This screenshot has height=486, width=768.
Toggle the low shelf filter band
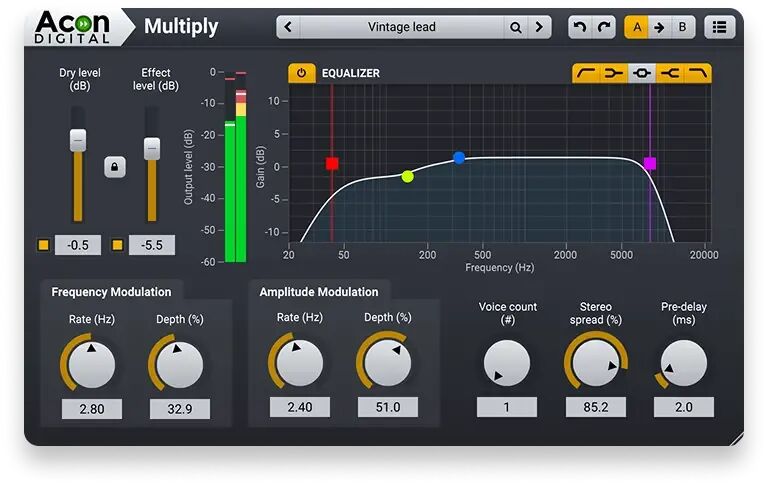pos(614,73)
